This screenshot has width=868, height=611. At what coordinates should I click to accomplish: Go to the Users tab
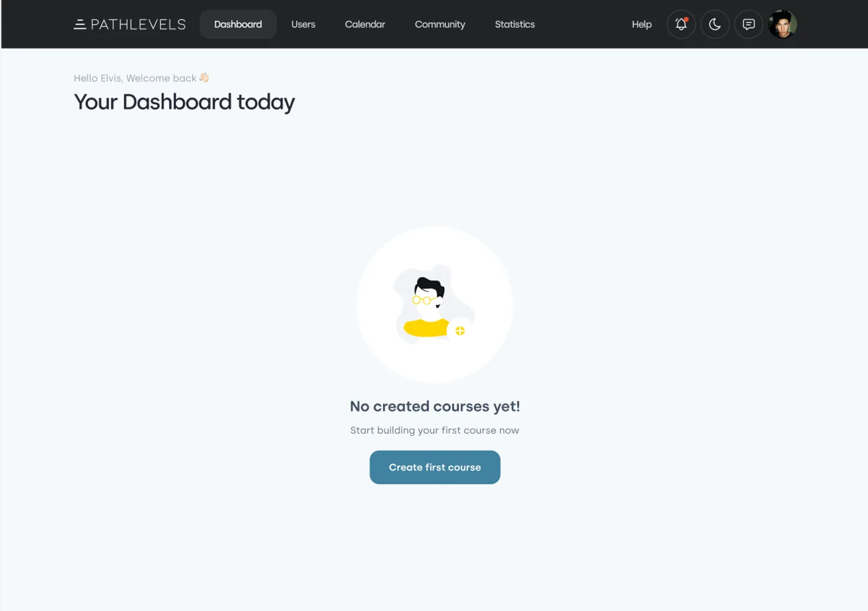point(303,24)
